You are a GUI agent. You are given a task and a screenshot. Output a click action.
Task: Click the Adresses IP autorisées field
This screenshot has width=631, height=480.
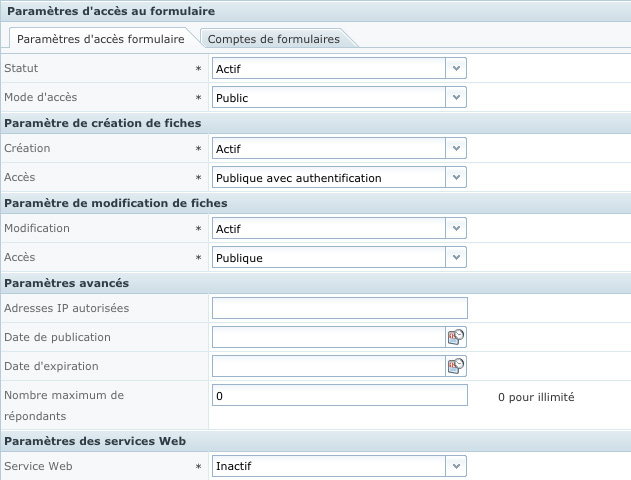pyautogui.click(x=339, y=308)
